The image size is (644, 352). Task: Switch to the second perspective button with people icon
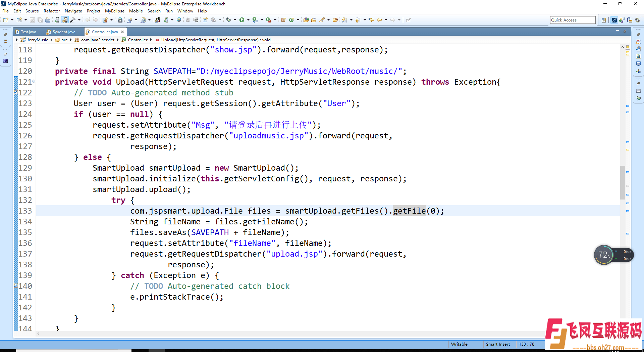(622, 20)
